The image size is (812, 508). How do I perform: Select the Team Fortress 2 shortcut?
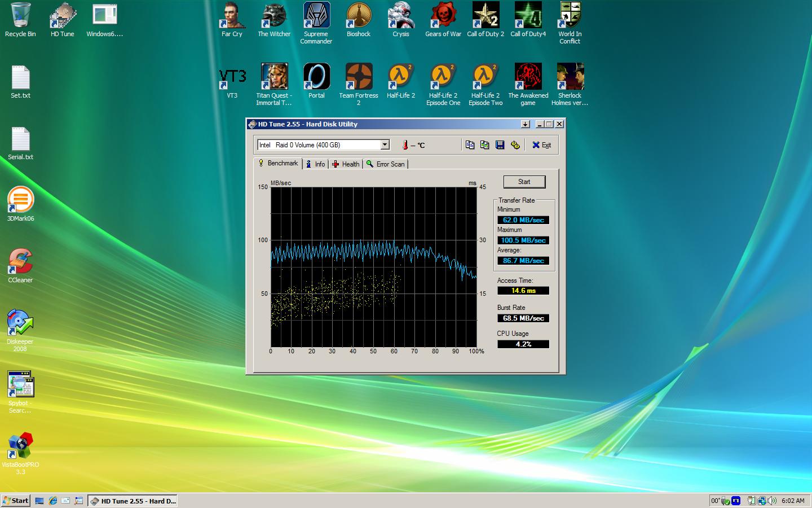(359, 85)
